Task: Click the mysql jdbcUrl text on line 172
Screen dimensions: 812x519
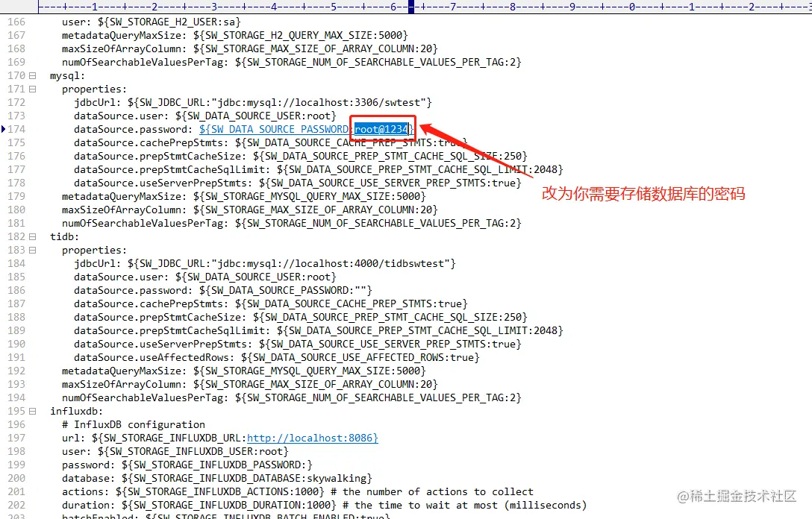Action: coord(253,102)
